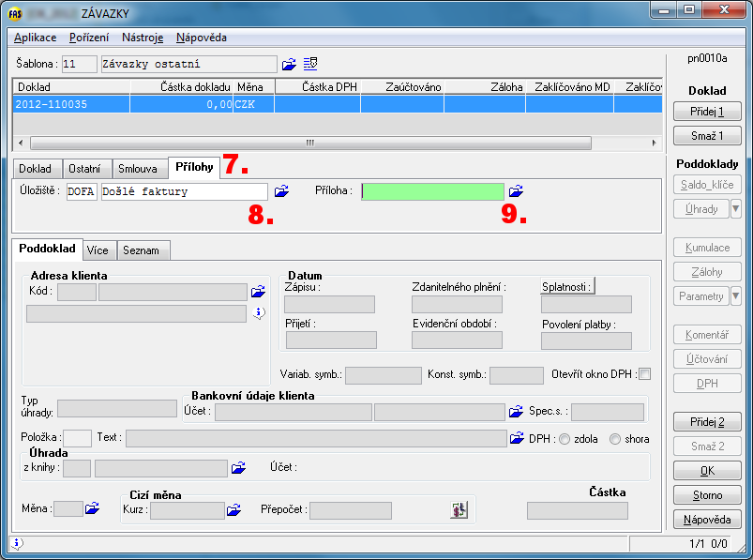Open the Kurz exchange rate lookup icon

pos(233,510)
